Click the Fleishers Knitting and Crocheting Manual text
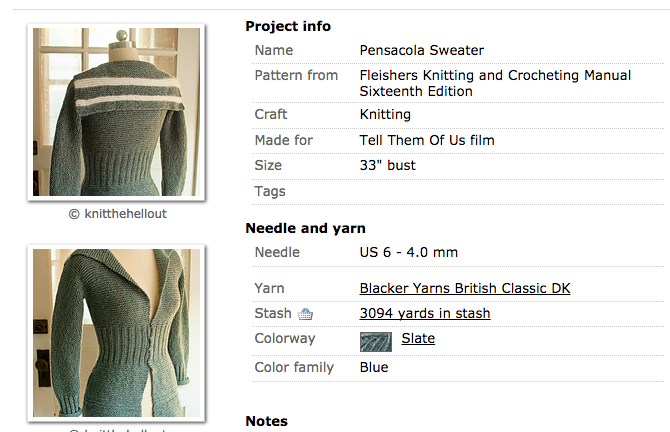 [x=495, y=76]
